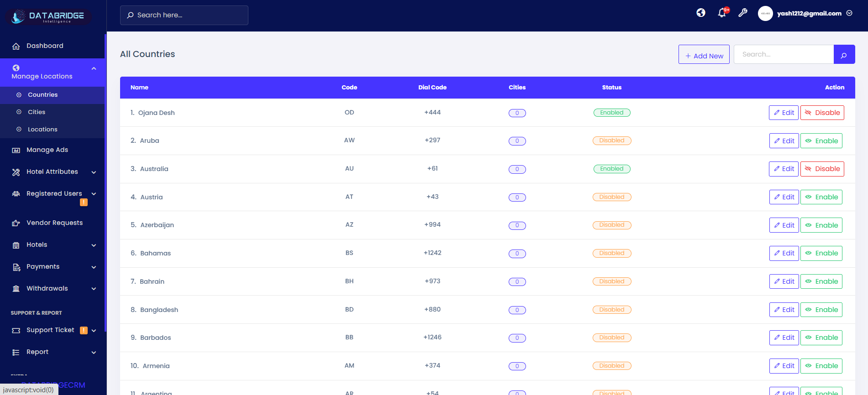Enable Bahrain country
Image resolution: width=868 pixels, height=395 pixels.
click(x=821, y=281)
